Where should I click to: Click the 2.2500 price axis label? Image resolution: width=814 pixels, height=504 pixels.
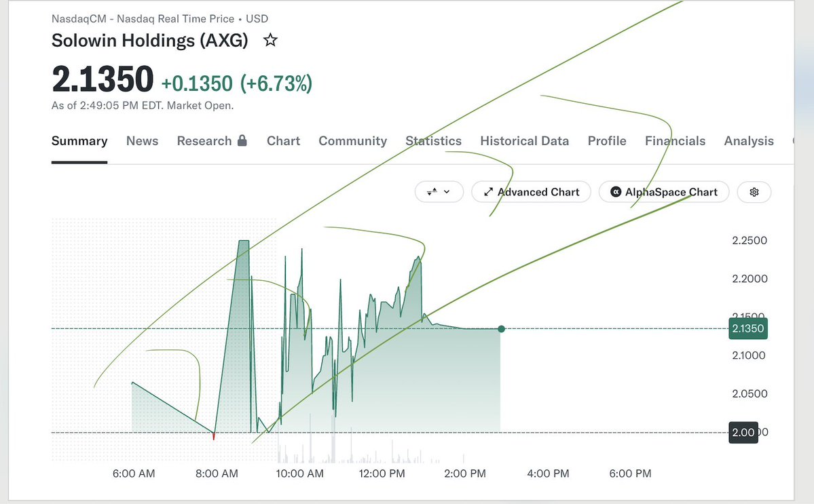pos(750,241)
